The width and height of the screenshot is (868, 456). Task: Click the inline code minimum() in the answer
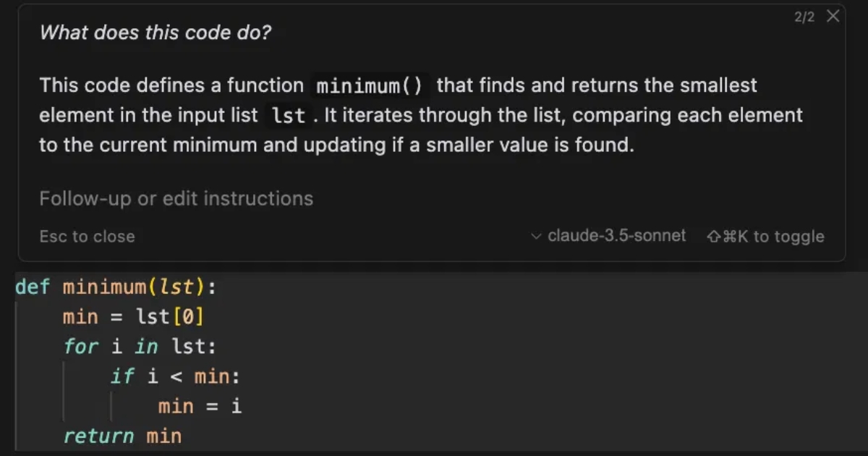[x=369, y=86]
